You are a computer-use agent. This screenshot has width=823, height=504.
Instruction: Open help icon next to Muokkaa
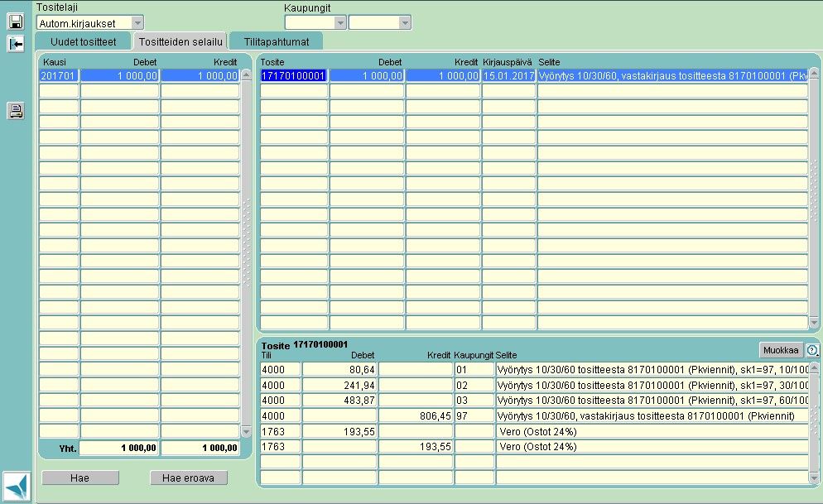[812, 350]
